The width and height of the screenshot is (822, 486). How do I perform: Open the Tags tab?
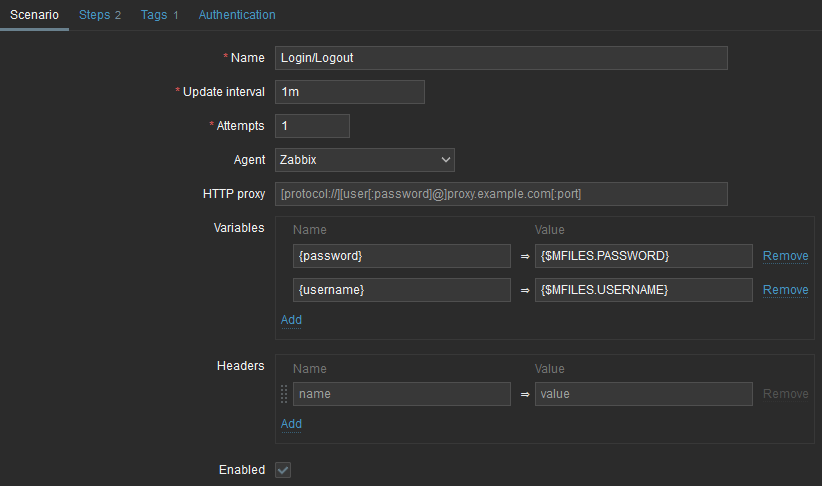click(159, 15)
